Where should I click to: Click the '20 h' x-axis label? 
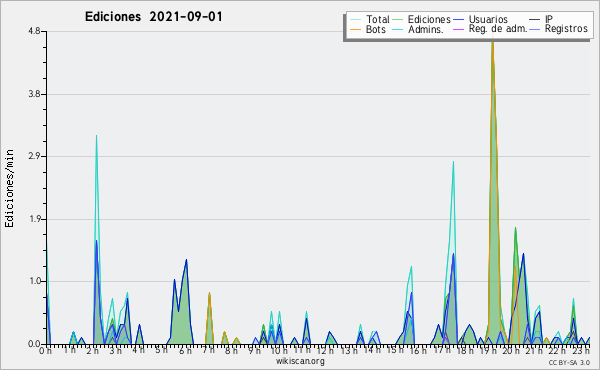click(510, 350)
